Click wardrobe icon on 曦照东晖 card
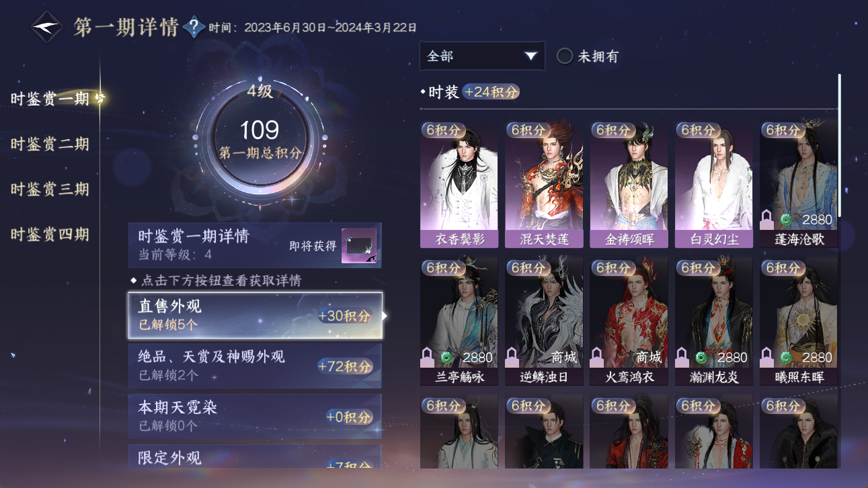Image resolution: width=868 pixels, height=488 pixels. click(766, 357)
